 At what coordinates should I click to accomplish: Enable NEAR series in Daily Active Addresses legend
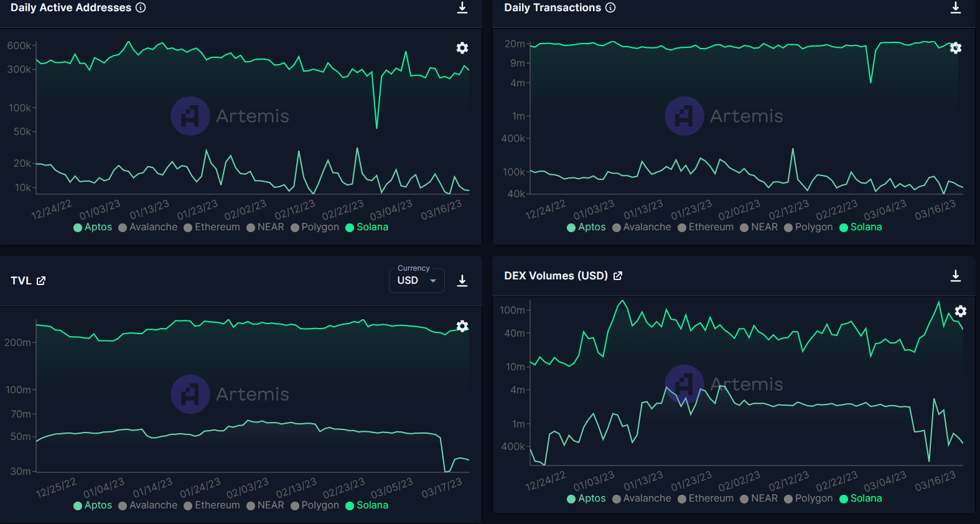coord(265,227)
